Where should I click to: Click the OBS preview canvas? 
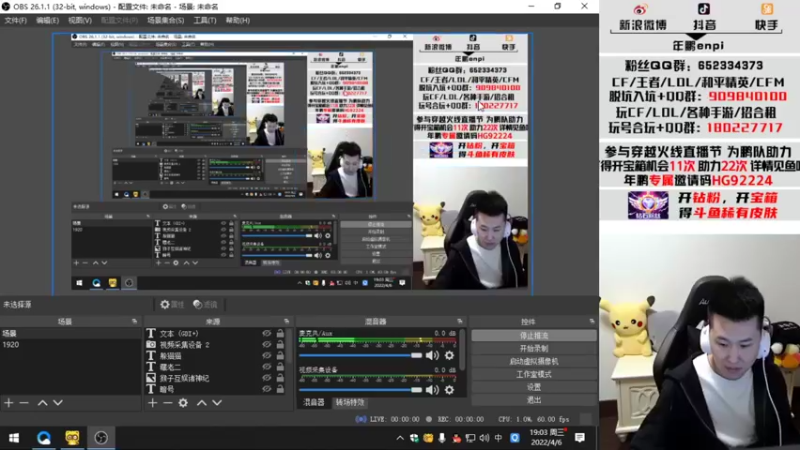click(292, 164)
